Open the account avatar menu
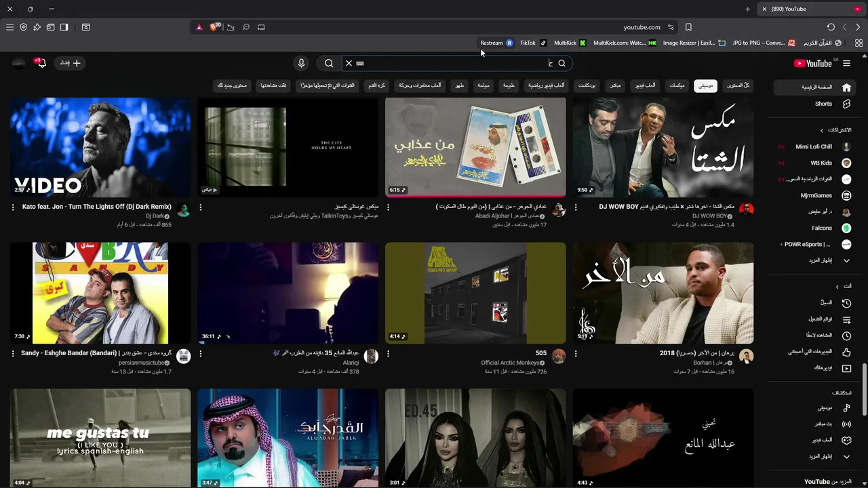The height and width of the screenshot is (488, 868). (18, 63)
